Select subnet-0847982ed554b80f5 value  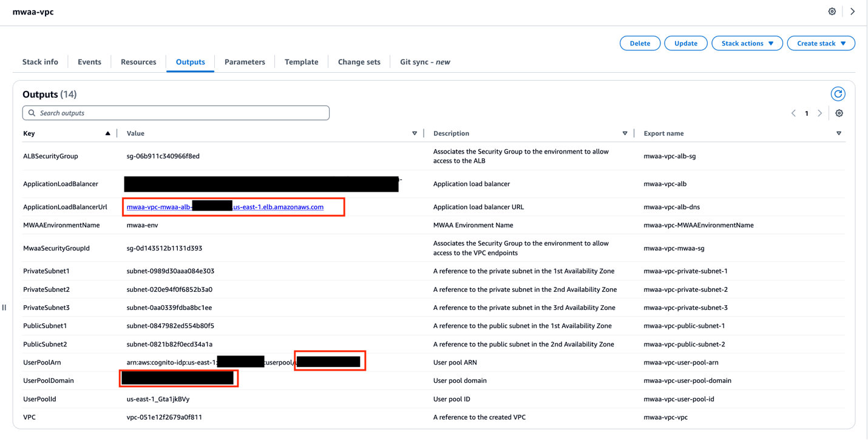(x=171, y=326)
